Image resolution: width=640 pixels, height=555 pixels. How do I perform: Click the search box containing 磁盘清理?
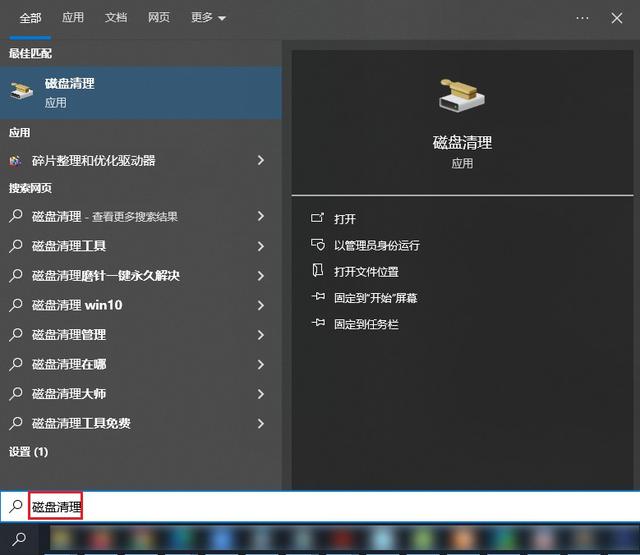tap(320, 506)
